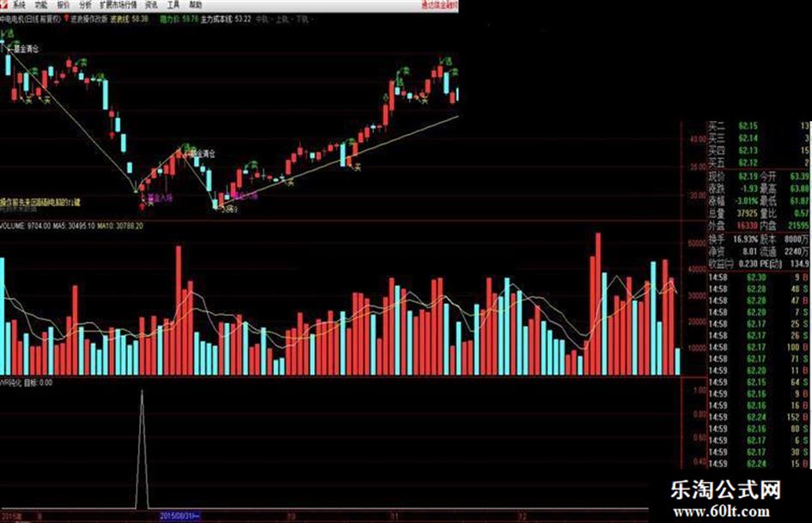This screenshot has height=523, width=812.
Task: Click the top-left 基金清仓 chart label
Action: click(26, 49)
